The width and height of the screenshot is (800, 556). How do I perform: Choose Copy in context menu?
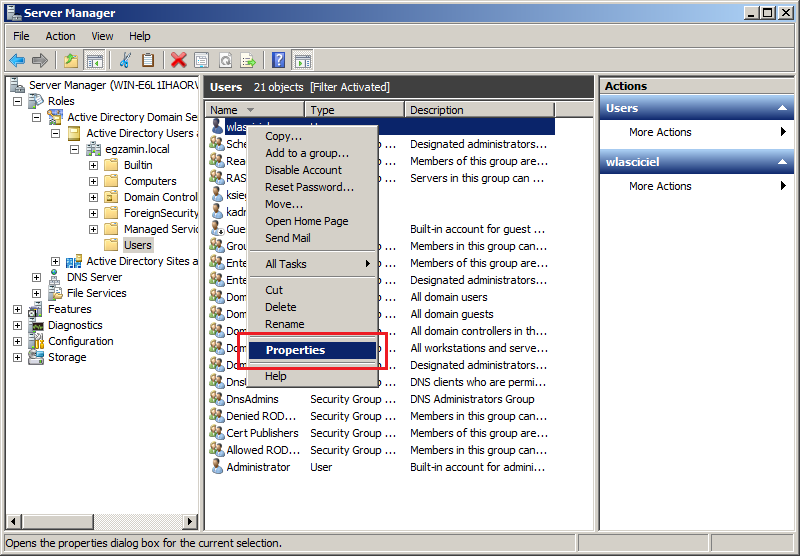point(313,136)
